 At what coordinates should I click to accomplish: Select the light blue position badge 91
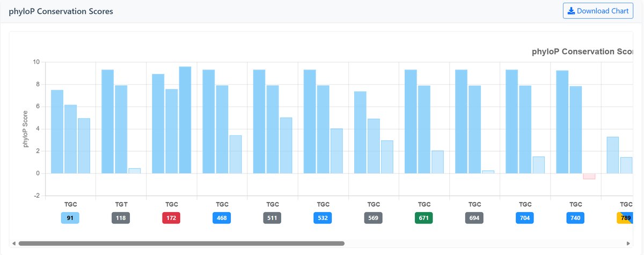70,218
